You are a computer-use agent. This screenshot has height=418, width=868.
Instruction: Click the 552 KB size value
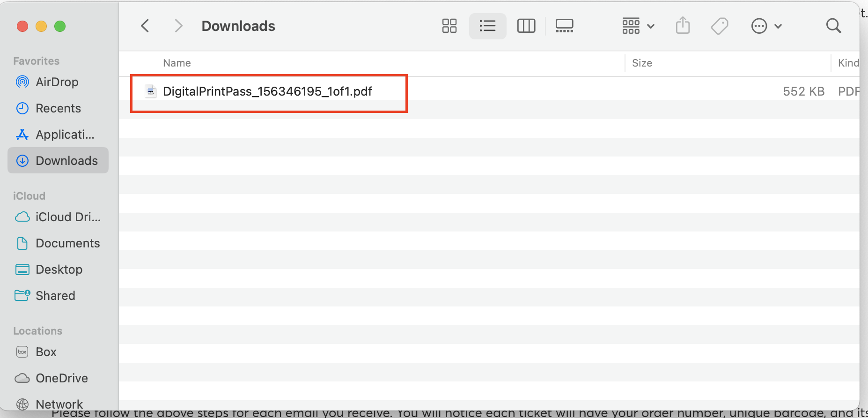pos(803,91)
